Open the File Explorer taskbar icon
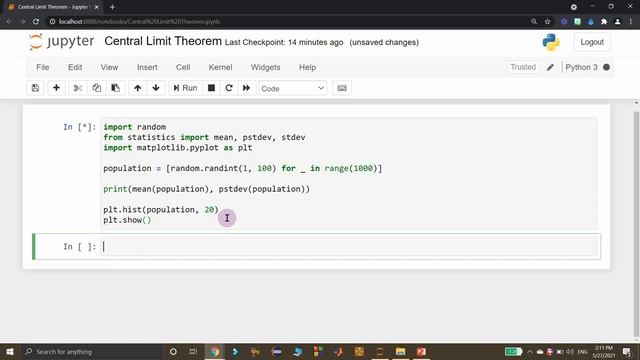Screen dimensions: 640x360 coord(400,351)
